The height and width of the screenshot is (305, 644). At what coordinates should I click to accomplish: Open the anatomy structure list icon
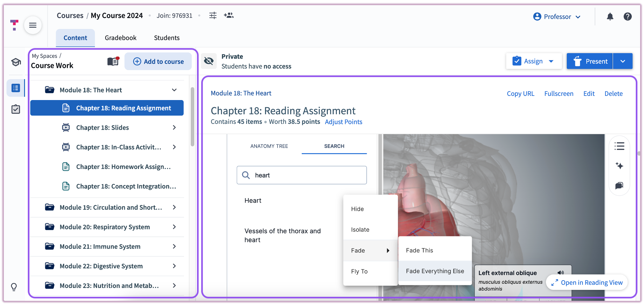619,146
